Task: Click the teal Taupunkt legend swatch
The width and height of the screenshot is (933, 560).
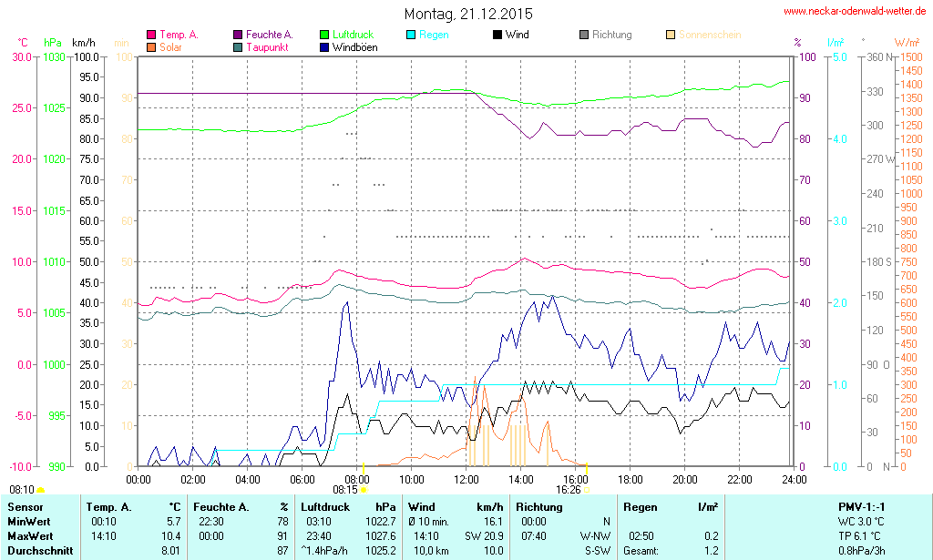Action: point(239,46)
